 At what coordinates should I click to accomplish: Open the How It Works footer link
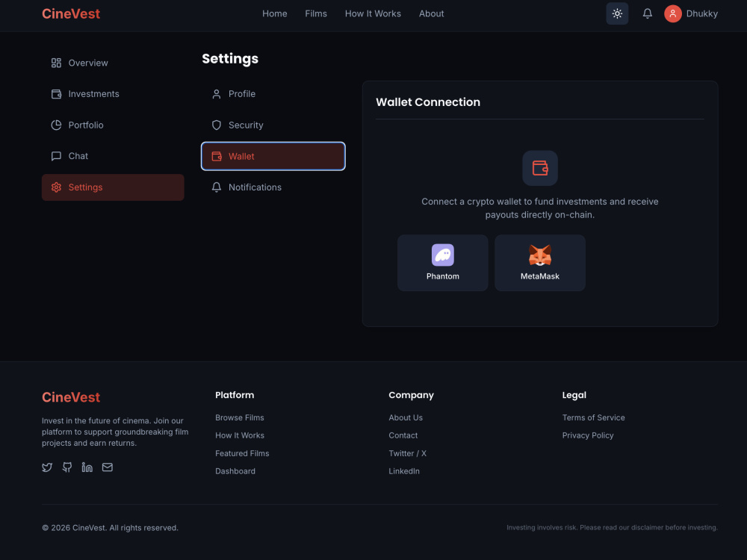(x=240, y=435)
